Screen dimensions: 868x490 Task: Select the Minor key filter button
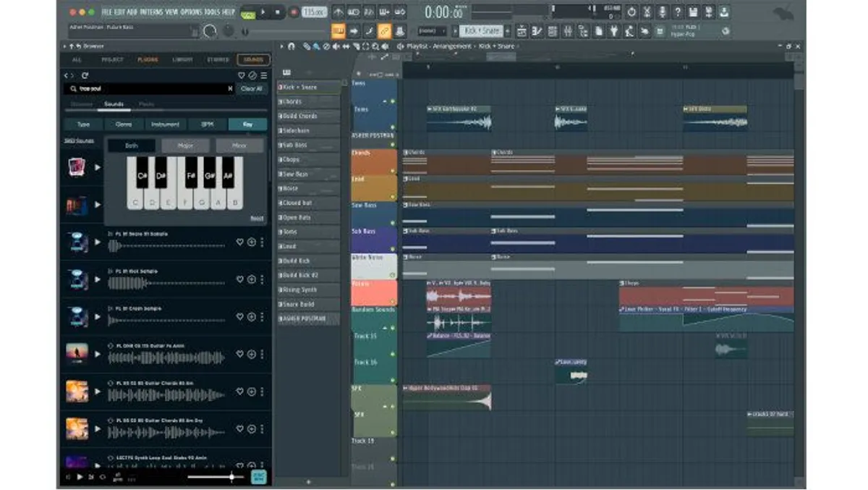[239, 145]
